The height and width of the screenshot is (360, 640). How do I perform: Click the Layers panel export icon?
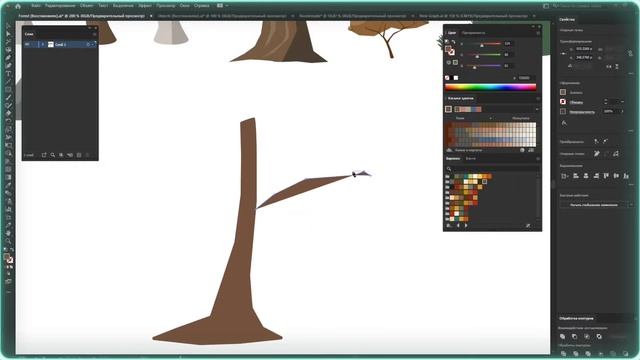tap(44, 155)
